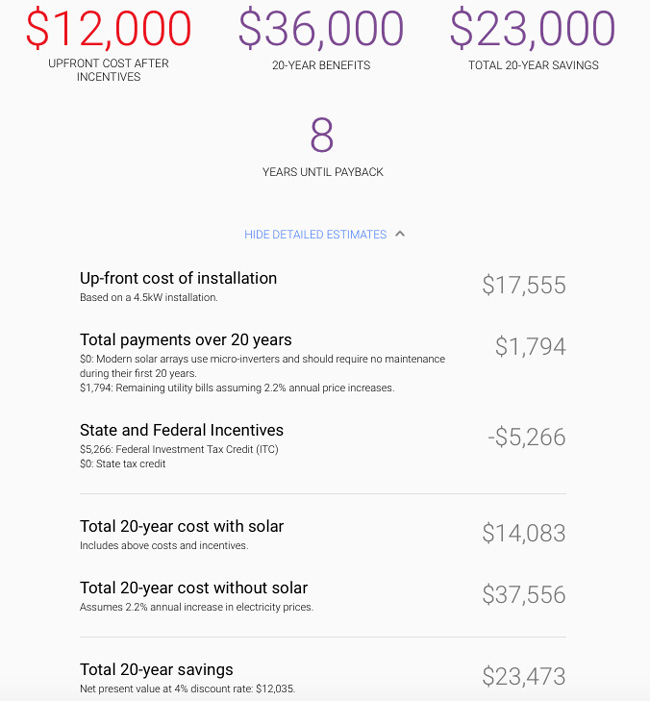Screen dimensions: 650x701
Task: Click the Federal Investment Tax Credit line
Action: [x=179, y=449]
